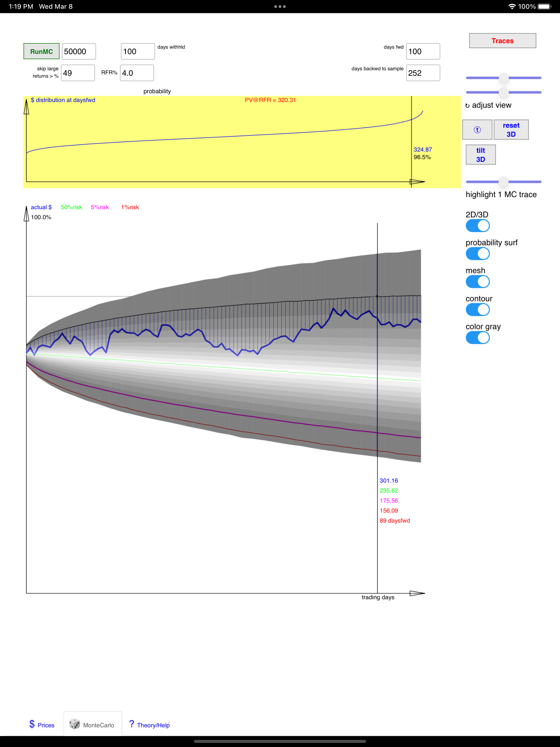Click the 89 daysfwd label
560x747 pixels.
point(395,521)
